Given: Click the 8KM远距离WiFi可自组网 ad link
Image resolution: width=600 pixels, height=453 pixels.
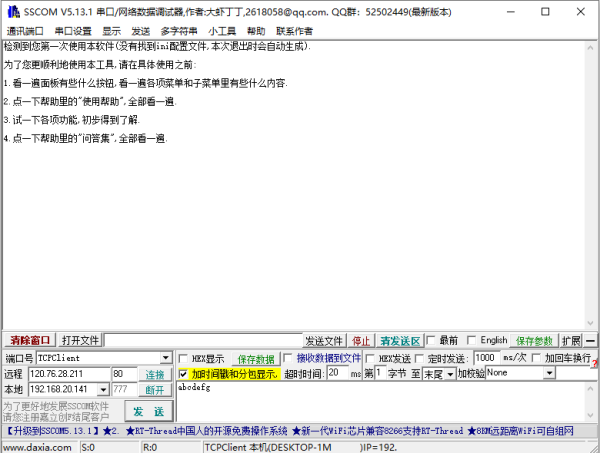Looking at the screenshot, I should 520,431.
